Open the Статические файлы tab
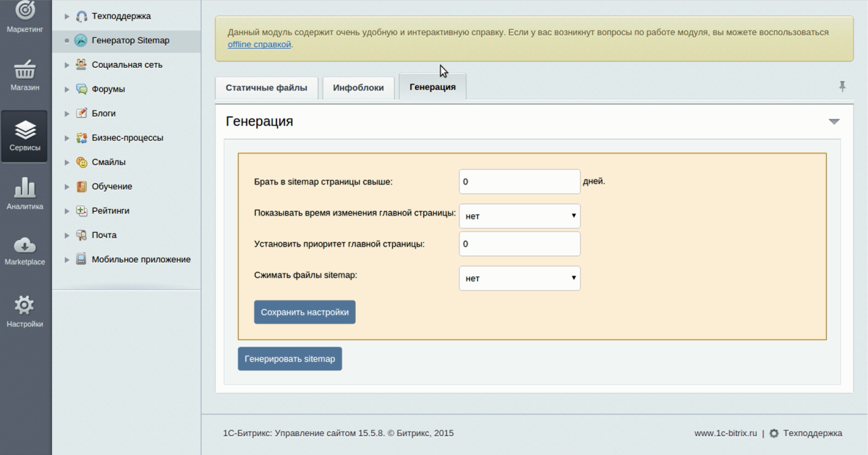This screenshot has width=868, height=455. (265, 86)
